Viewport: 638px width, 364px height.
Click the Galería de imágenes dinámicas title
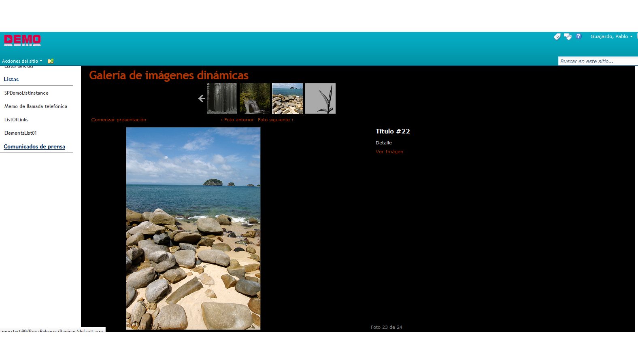click(x=169, y=75)
